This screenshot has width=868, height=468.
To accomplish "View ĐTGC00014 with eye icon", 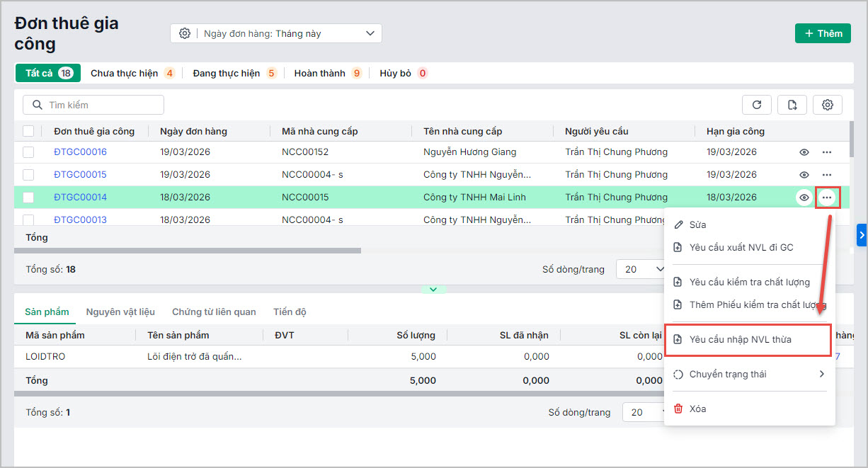I will [804, 198].
